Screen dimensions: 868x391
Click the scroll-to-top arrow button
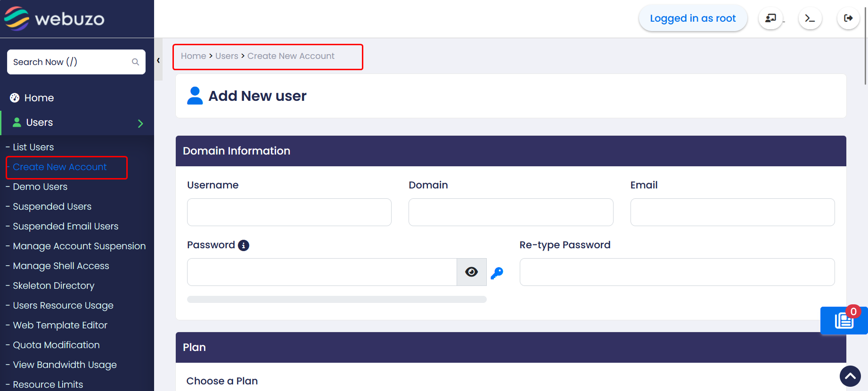(x=850, y=376)
